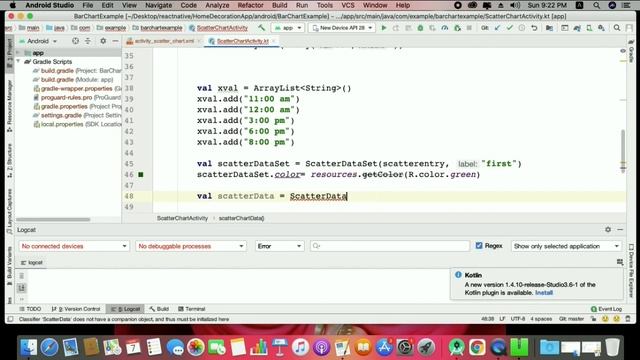Start debugging with the bug icon
Image resolution: width=640 pixels, height=360 pixels.
[420, 28]
